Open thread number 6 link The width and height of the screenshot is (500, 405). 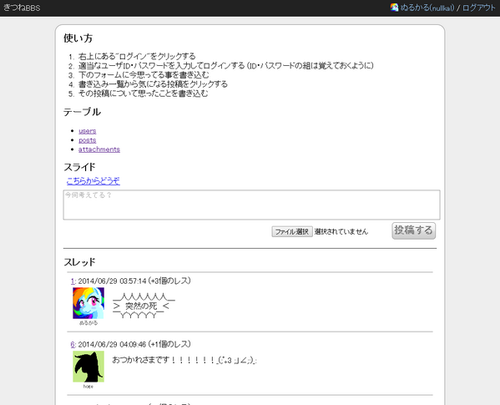[73, 344]
